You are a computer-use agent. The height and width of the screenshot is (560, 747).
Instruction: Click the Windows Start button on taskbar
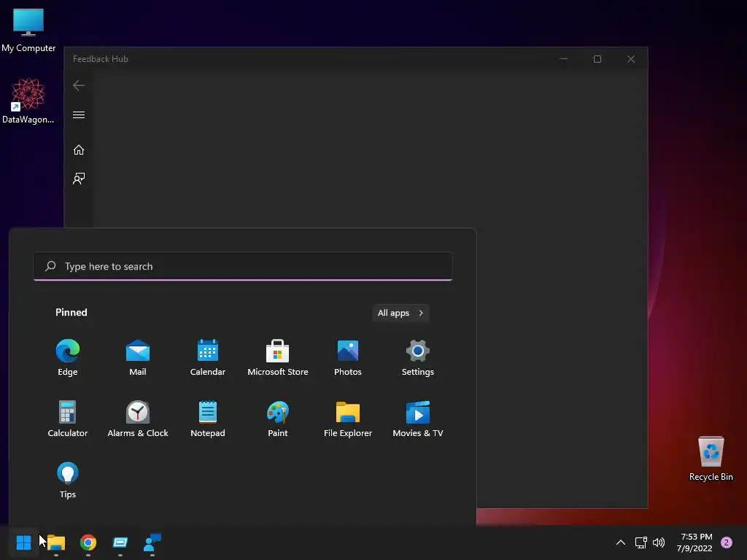[23, 542]
